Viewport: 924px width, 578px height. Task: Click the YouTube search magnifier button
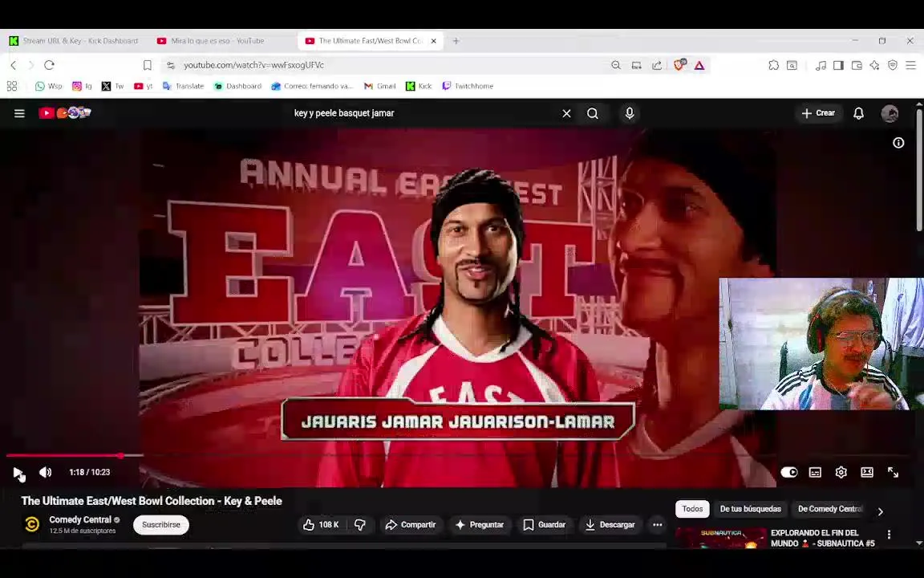pyautogui.click(x=593, y=113)
